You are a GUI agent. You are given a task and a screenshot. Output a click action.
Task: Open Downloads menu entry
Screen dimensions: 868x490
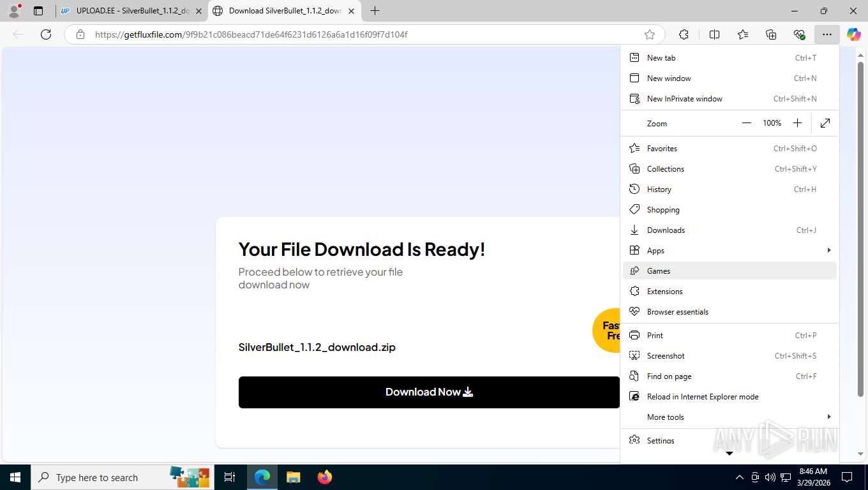[730, 230]
